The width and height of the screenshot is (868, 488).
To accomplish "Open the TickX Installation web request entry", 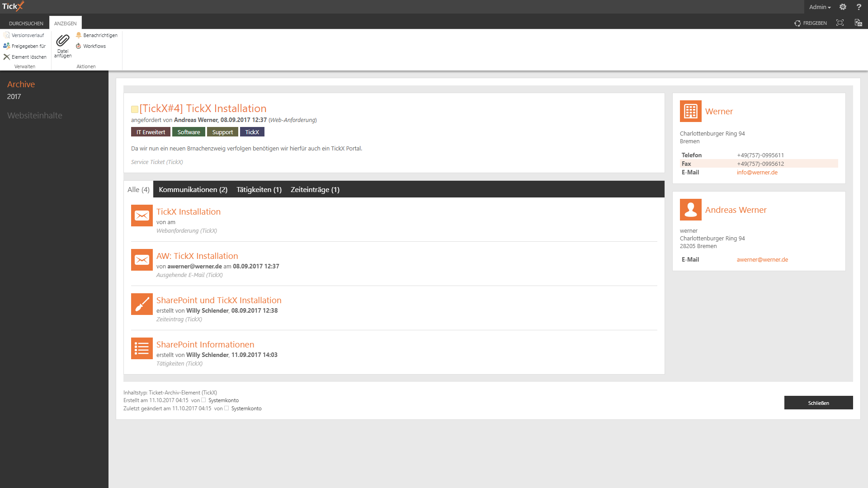I will [x=189, y=211].
